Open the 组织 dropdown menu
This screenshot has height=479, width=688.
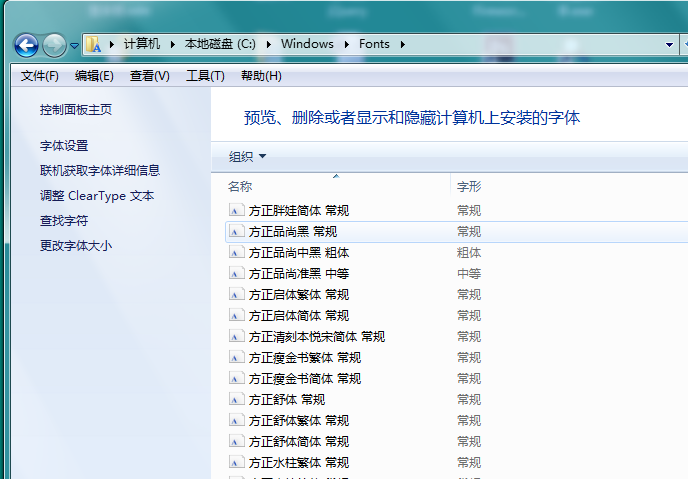tap(247, 156)
